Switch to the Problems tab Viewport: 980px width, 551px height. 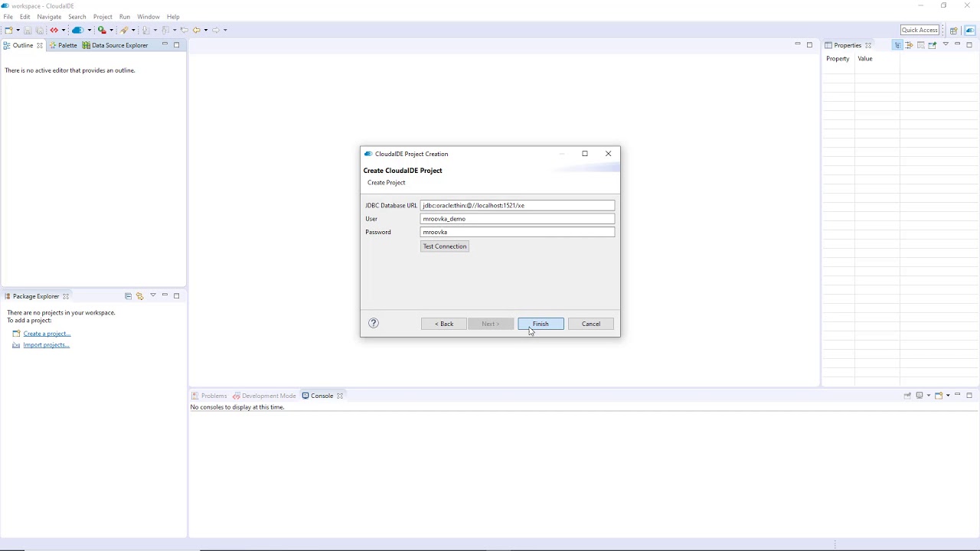[x=209, y=396]
